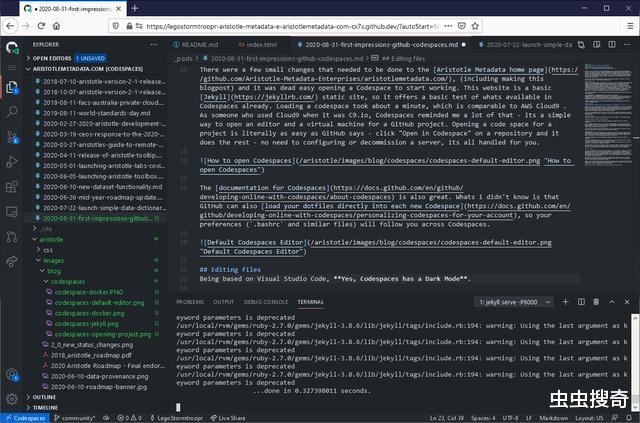This screenshot has width=640, height=423.
Task: Click the browser URL address bar
Action: (x=294, y=26)
